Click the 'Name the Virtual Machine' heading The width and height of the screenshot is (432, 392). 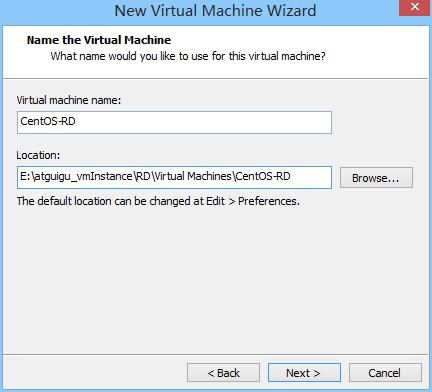click(x=99, y=40)
